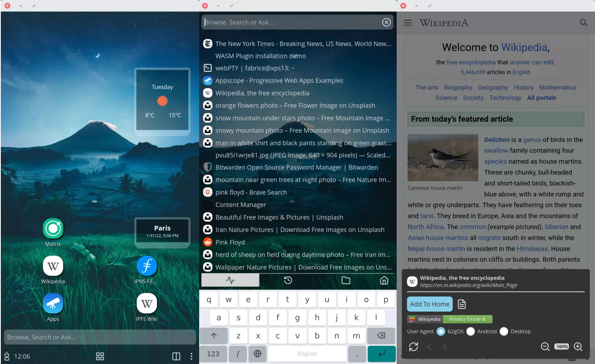Tap the q key on the keyboard

click(x=209, y=300)
